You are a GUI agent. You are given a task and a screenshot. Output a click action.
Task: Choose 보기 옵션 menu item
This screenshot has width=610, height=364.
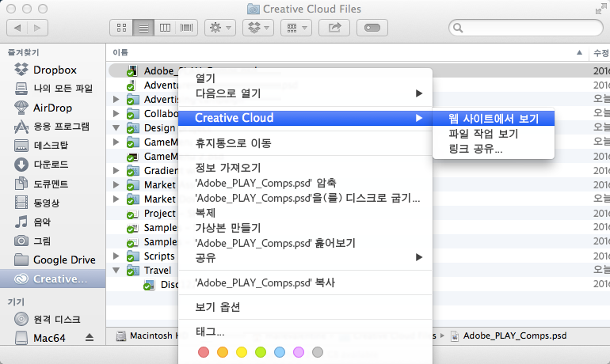click(x=305, y=307)
